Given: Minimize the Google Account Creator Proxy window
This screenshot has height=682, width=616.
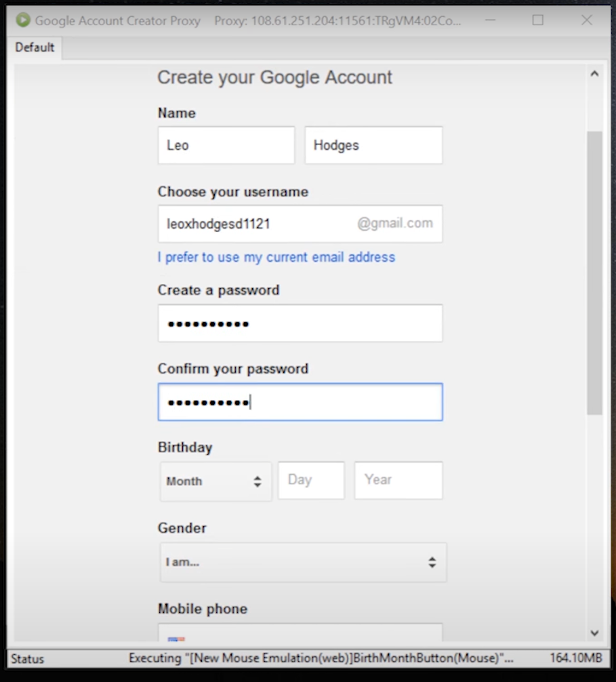Looking at the screenshot, I should (491, 20).
